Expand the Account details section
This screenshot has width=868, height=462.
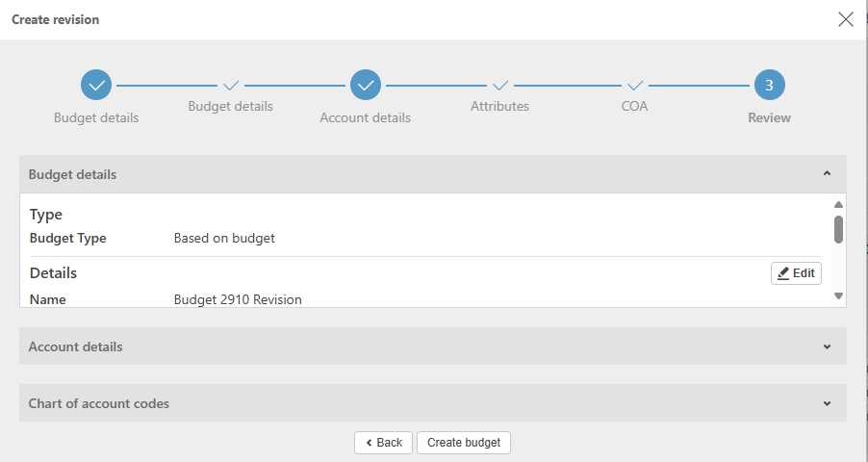pyautogui.click(x=827, y=346)
